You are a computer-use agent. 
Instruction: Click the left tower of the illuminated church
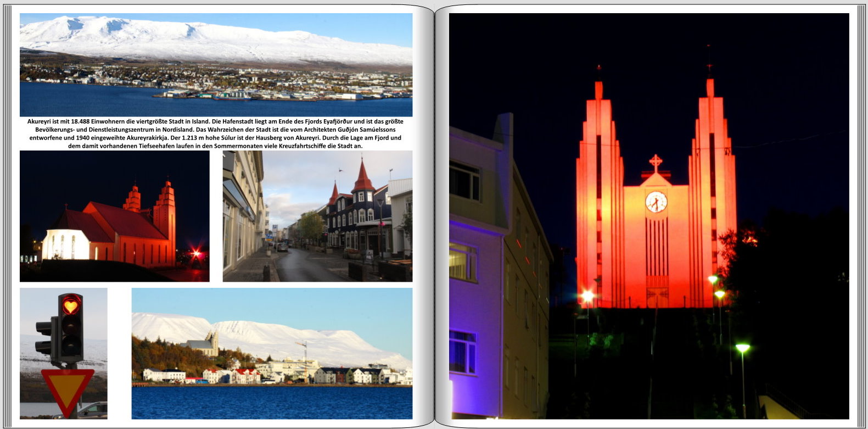pos(598,192)
